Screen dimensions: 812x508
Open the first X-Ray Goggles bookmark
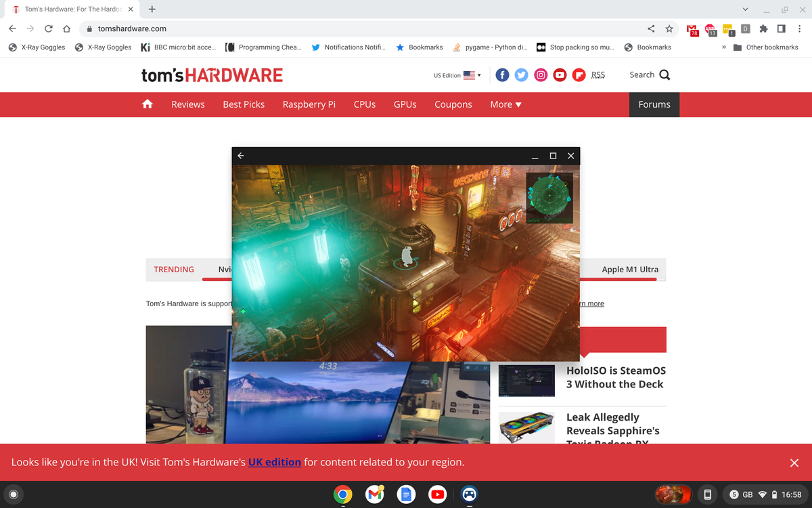(36, 47)
